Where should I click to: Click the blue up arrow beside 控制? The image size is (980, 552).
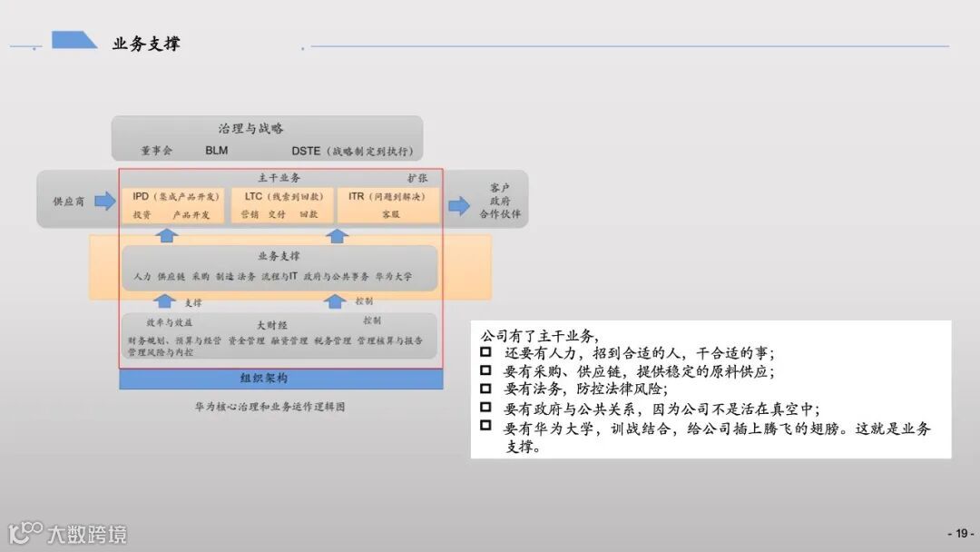coord(335,301)
